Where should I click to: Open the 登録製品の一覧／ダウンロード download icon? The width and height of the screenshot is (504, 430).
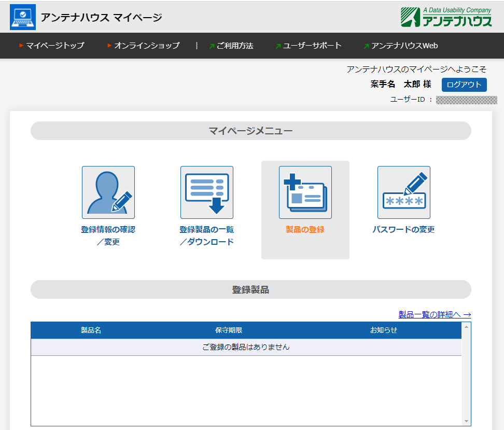(206, 192)
